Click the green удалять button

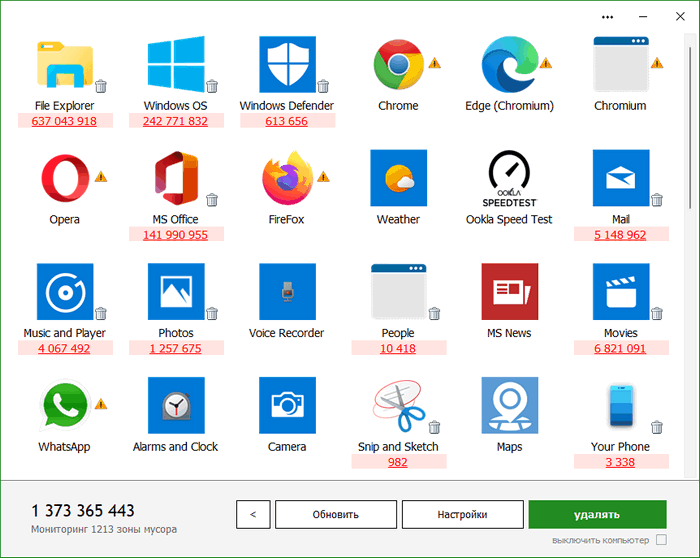click(x=597, y=514)
